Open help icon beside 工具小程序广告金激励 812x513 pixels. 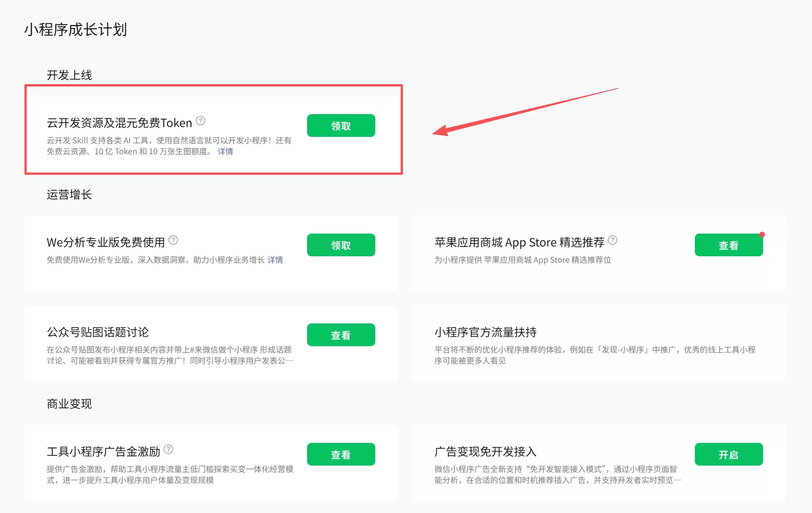(168, 450)
